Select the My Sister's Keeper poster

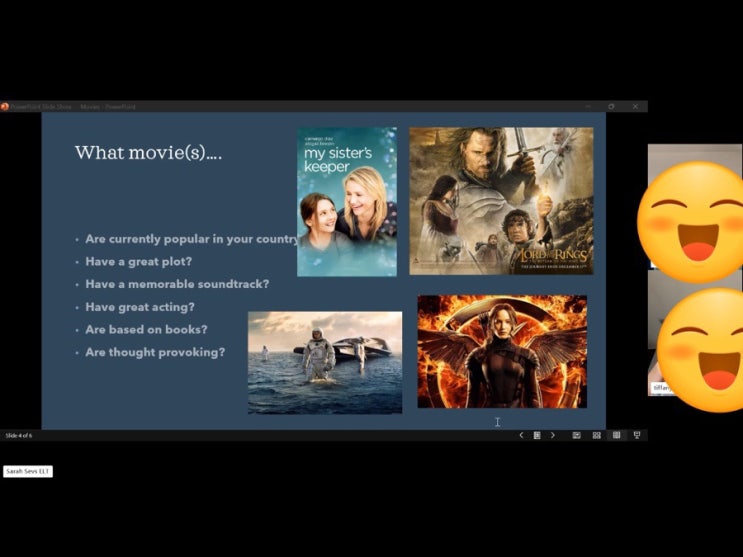point(347,201)
